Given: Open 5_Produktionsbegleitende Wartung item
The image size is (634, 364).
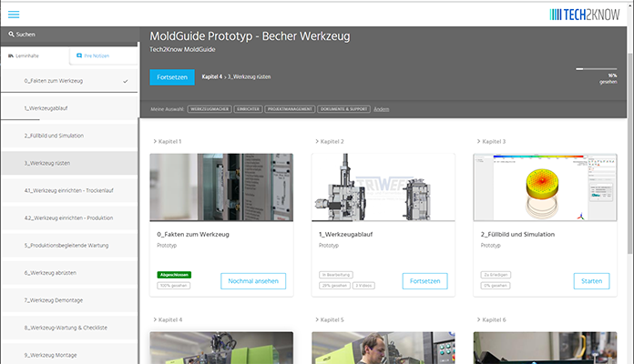Looking at the screenshot, I should point(69,246).
